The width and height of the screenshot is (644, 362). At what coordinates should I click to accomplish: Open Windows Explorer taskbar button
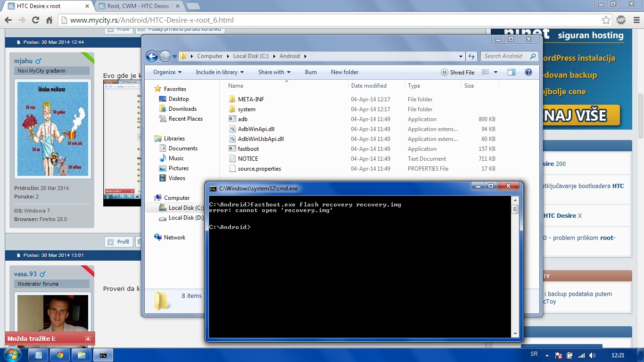click(x=82, y=355)
